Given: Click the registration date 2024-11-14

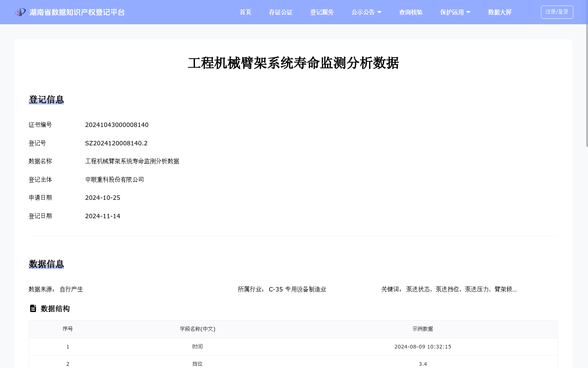Looking at the screenshot, I should point(103,216).
